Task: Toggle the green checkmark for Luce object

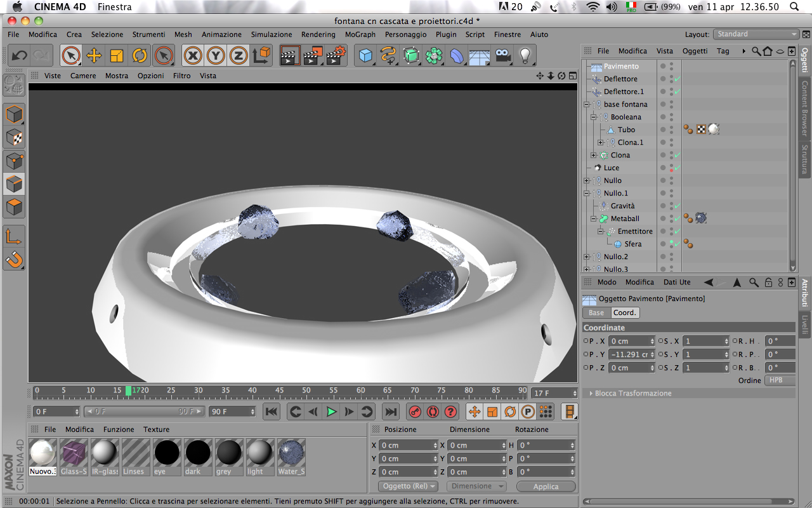Action: (x=677, y=168)
